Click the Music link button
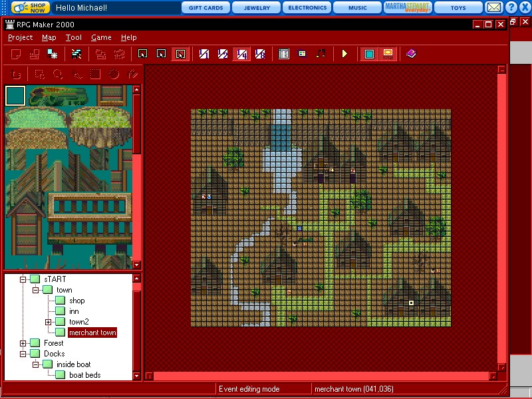Image resolution: width=532 pixels, height=399 pixels. click(x=358, y=7)
